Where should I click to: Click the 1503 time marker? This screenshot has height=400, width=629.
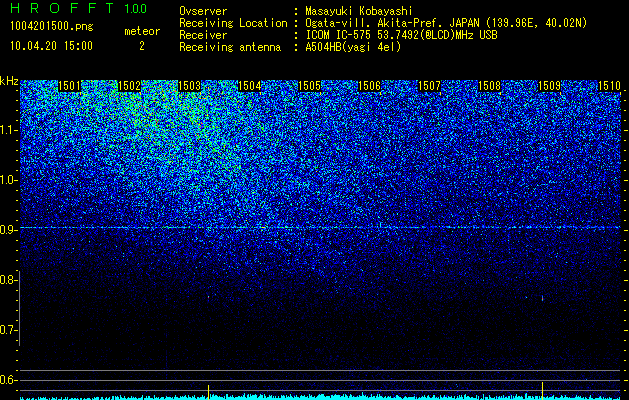pyautogui.click(x=189, y=86)
